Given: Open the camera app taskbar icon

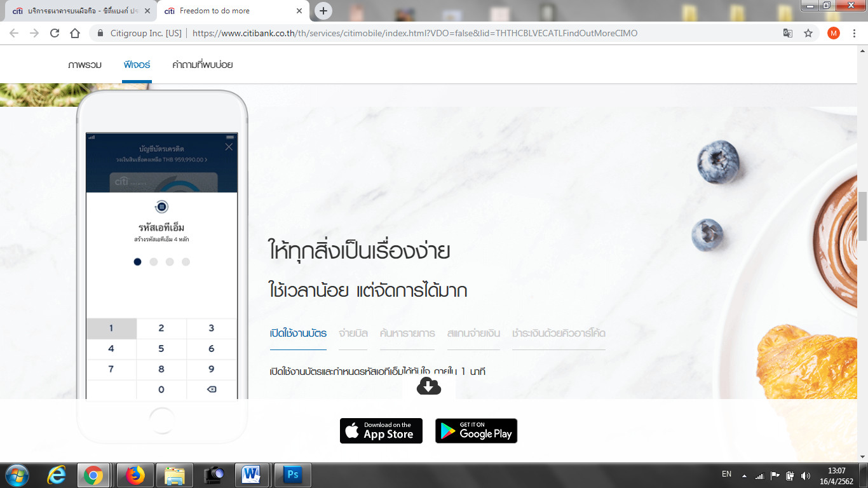Looking at the screenshot, I should (x=214, y=475).
